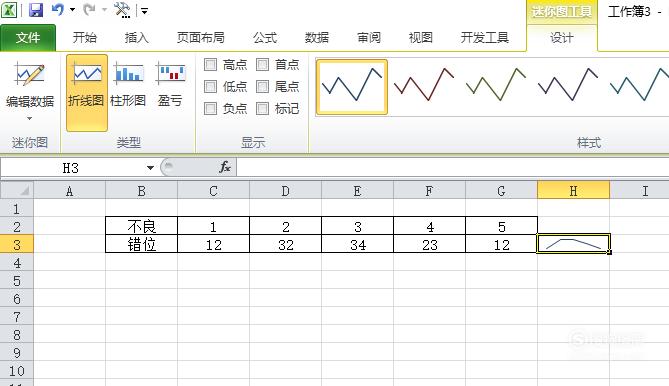Screen dimensions: 669x386
Task: Select row 10 header
Action: (x=17, y=371)
